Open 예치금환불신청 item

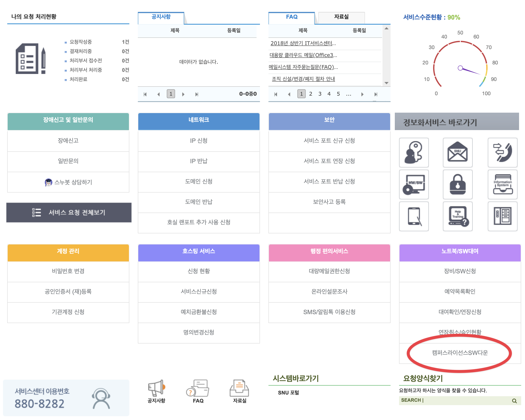point(199,312)
